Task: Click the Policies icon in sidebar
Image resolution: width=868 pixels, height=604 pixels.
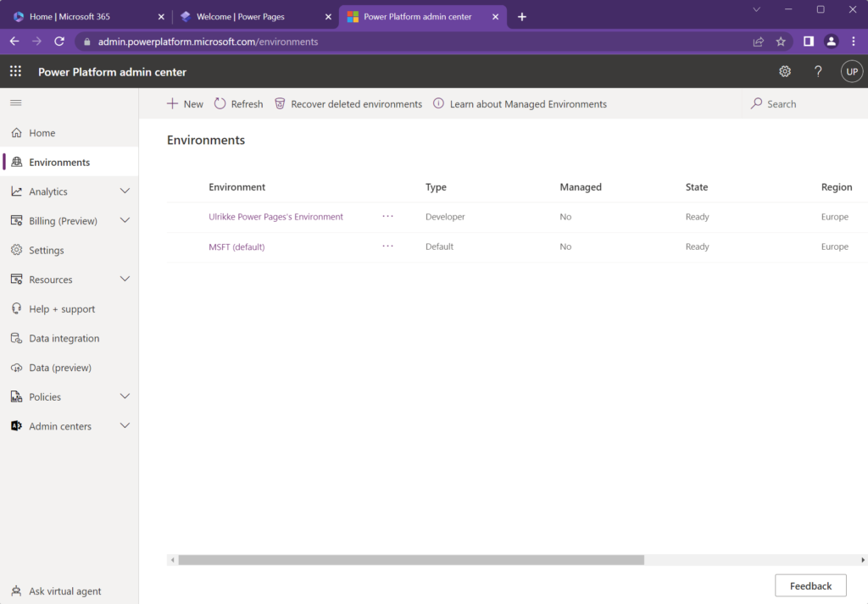Action: pos(17,396)
